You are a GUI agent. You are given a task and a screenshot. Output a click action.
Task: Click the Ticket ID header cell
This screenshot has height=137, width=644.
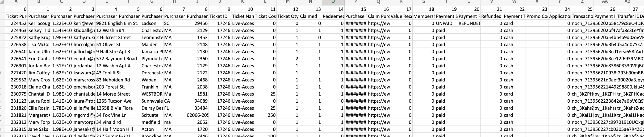220,16
